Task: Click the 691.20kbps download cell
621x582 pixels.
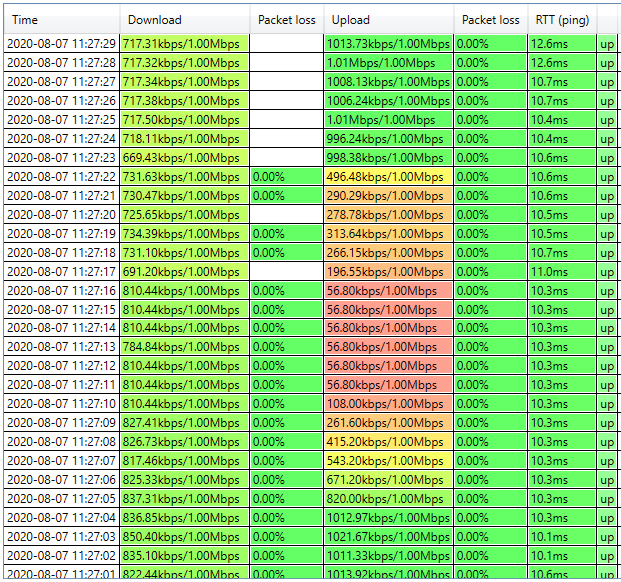Action: [x=184, y=271]
